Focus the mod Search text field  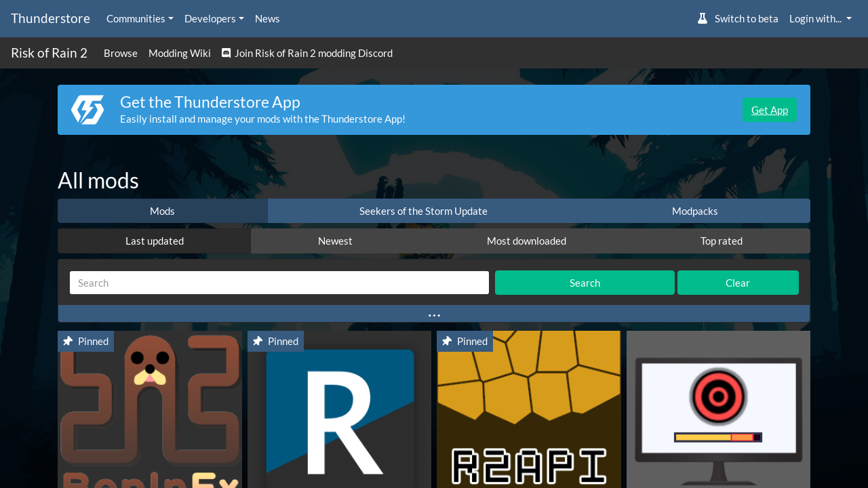[x=279, y=283]
